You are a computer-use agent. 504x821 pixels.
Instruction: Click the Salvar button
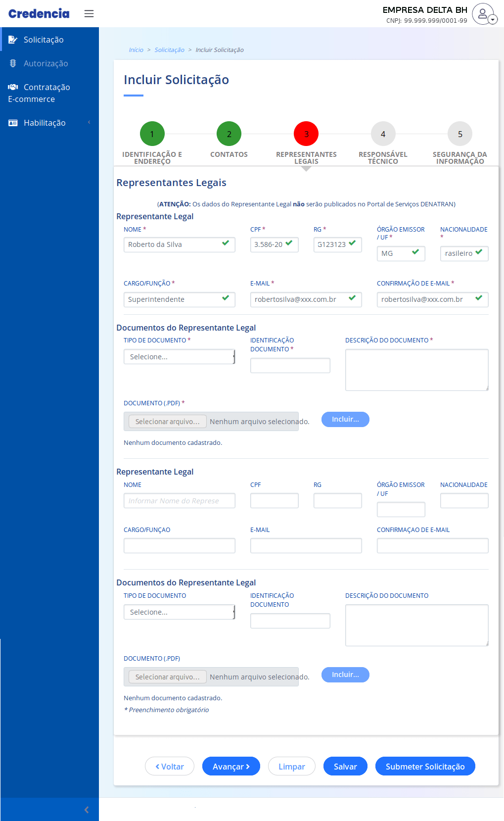point(345,767)
